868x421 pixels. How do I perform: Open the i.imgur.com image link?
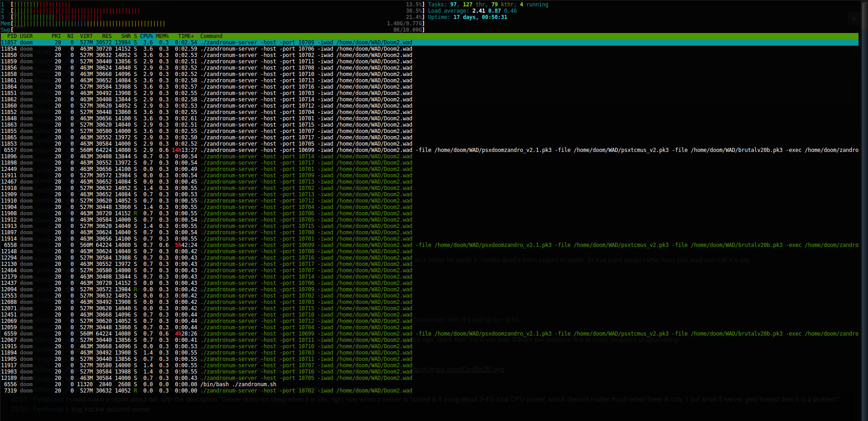[459, 369]
